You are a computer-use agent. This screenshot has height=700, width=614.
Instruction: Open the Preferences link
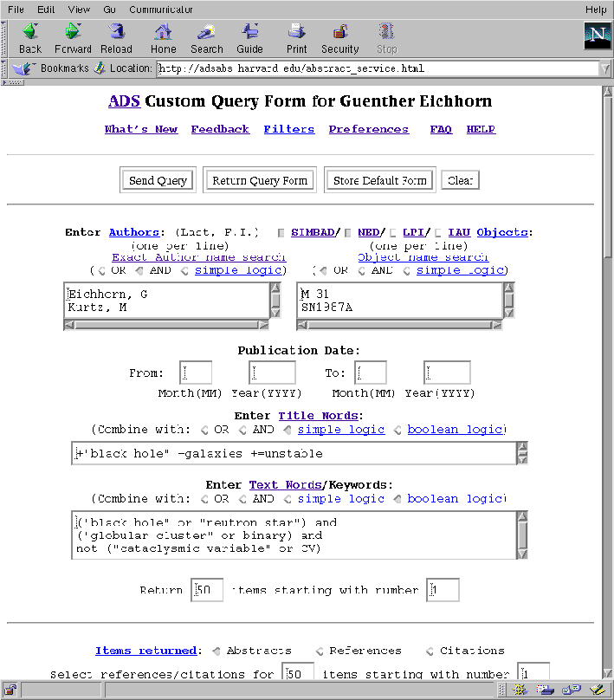click(369, 129)
